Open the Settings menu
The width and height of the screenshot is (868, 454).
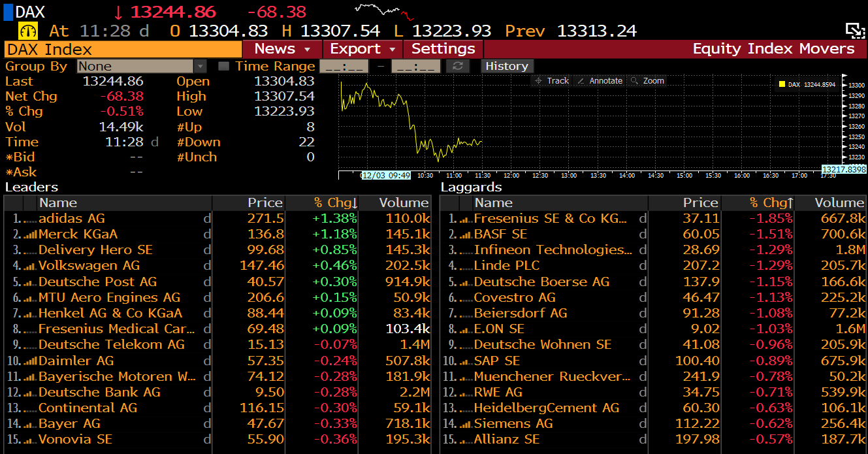click(x=443, y=49)
